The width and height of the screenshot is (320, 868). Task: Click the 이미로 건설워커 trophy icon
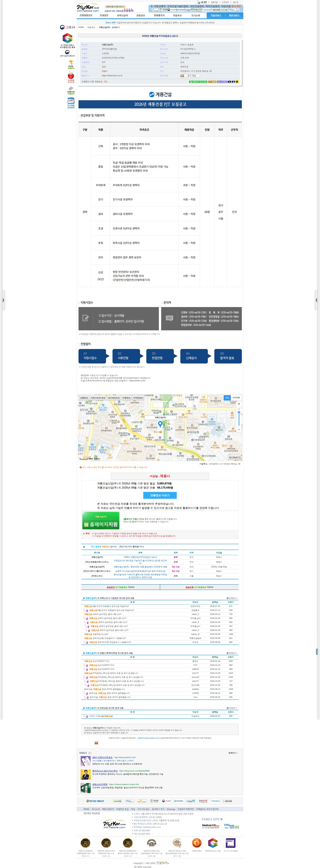click(71, 65)
